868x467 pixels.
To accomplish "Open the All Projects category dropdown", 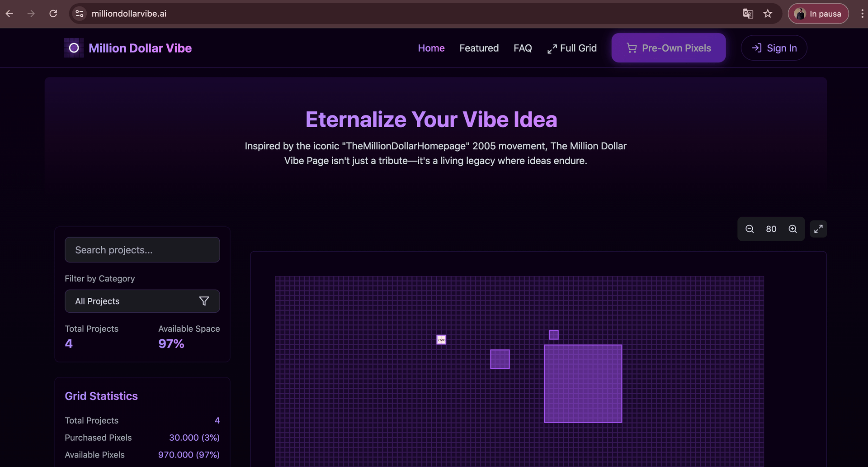I will click(142, 301).
